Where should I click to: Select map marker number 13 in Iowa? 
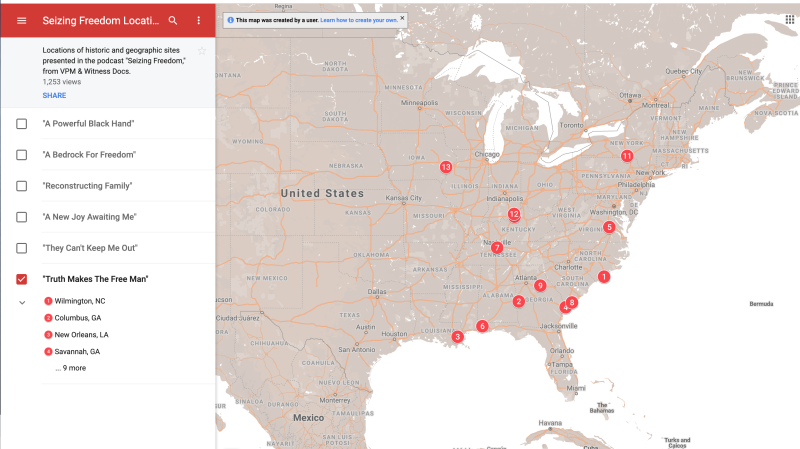click(x=446, y=167)
